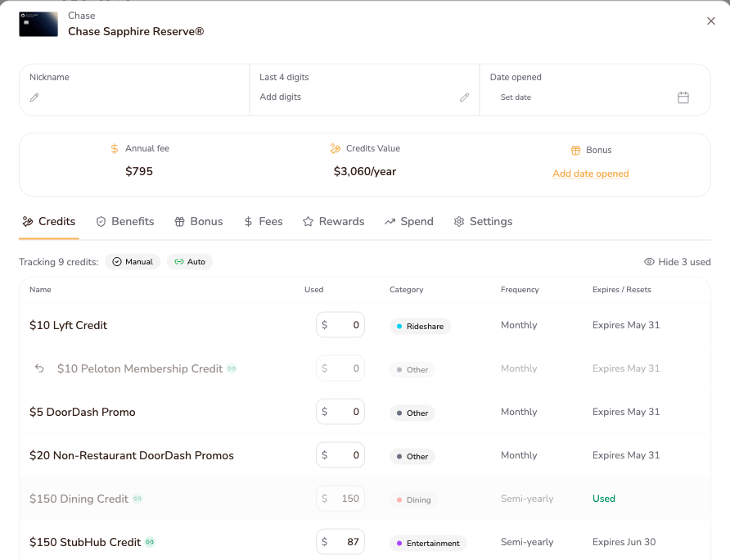Click the auto-link icon next to $150 StubHub Credit

pos(150,542)
